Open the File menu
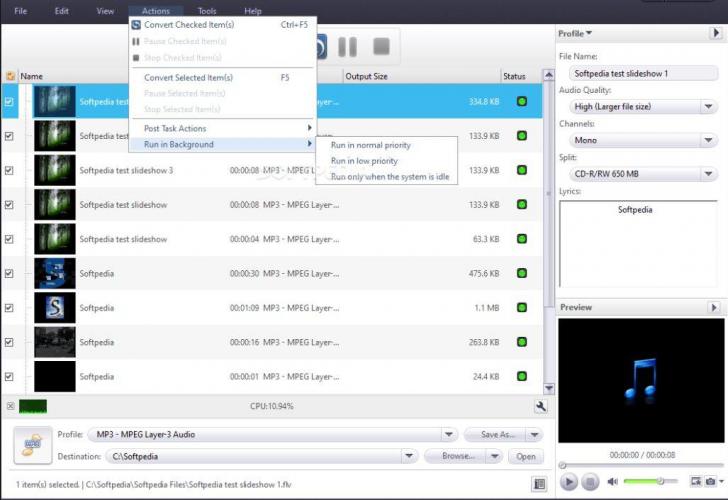Image resolution: width=728 pixels, height=500 pixels. coord(20,11)
